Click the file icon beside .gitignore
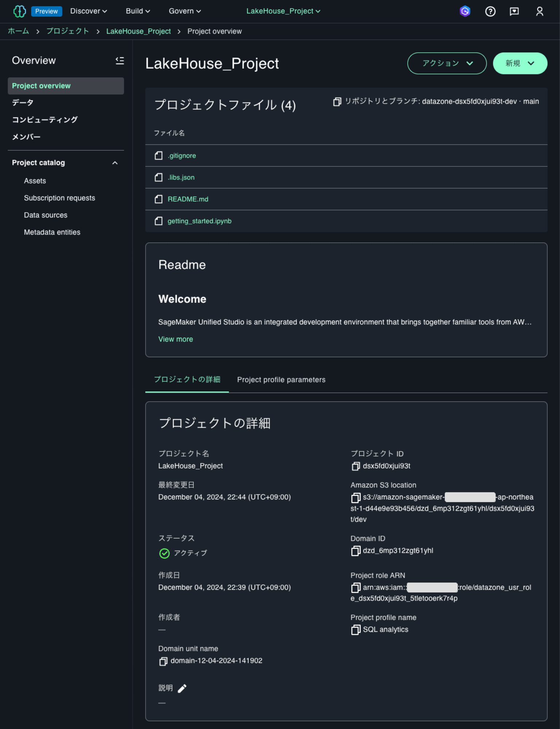 click(158, 156)
